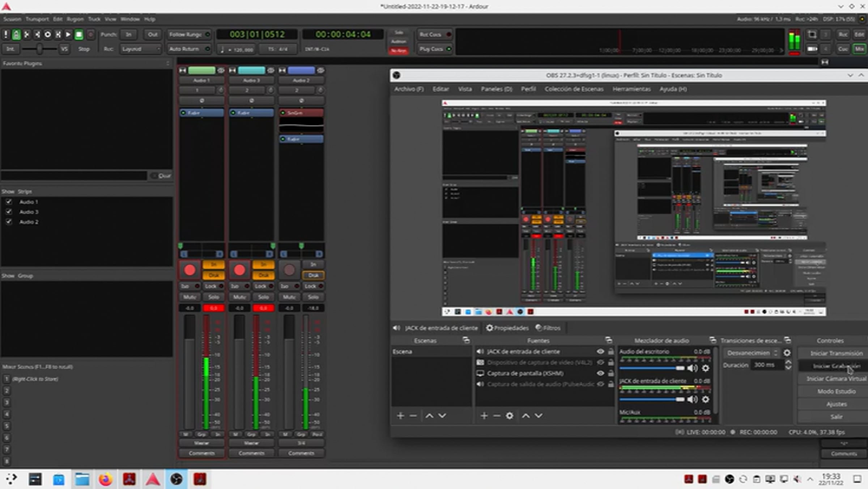Image resolution: width=868 pixels, height=489 pixels.
Task: Detach the Fuentes dock panel
Action: point(608,340)
